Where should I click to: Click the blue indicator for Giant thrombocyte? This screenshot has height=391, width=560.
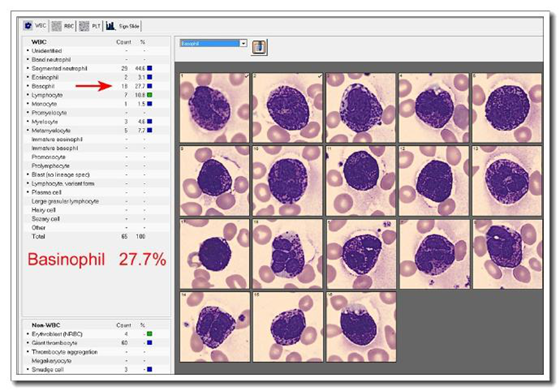(150, 342)
